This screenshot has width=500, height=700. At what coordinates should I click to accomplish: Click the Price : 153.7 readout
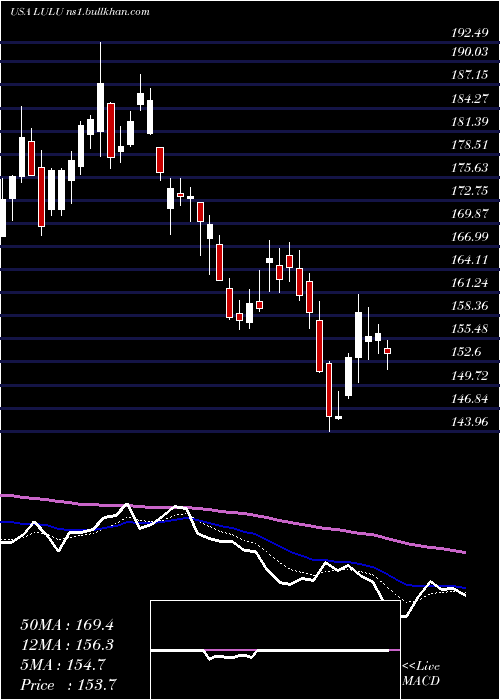[x=67, y=685]
